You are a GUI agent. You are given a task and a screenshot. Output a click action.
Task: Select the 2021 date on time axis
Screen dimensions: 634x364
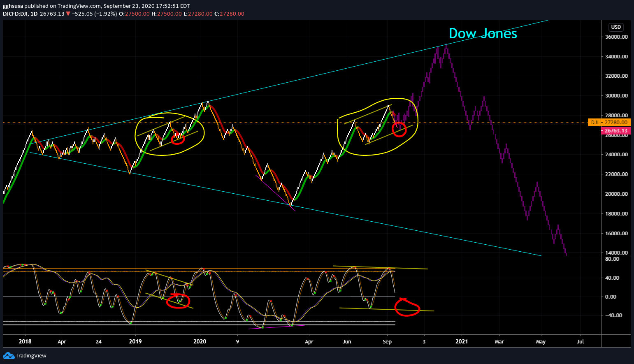(x=462, y=342)
